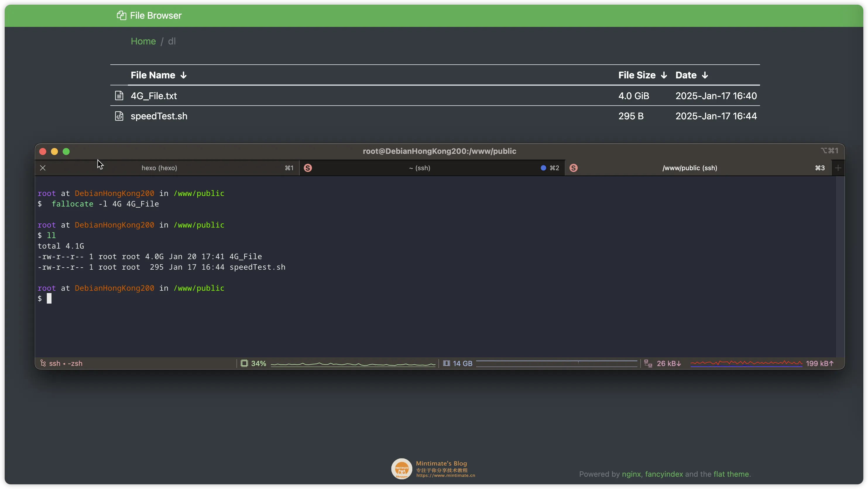
Task: Click the SSH badge icon on /www/public tab
Action: 574,168
